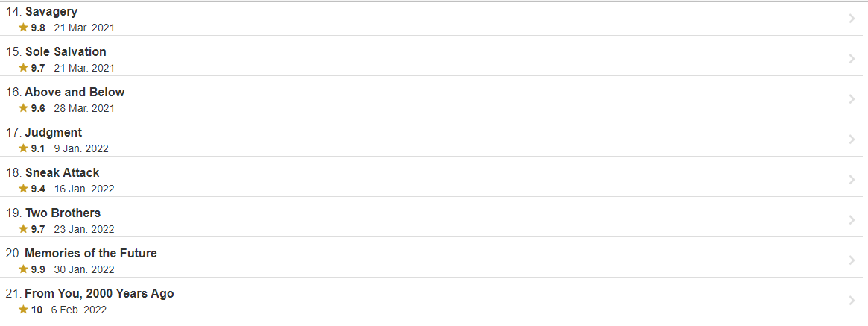Click the chevron on the Sneak Attack row

[x=852, y=180]
